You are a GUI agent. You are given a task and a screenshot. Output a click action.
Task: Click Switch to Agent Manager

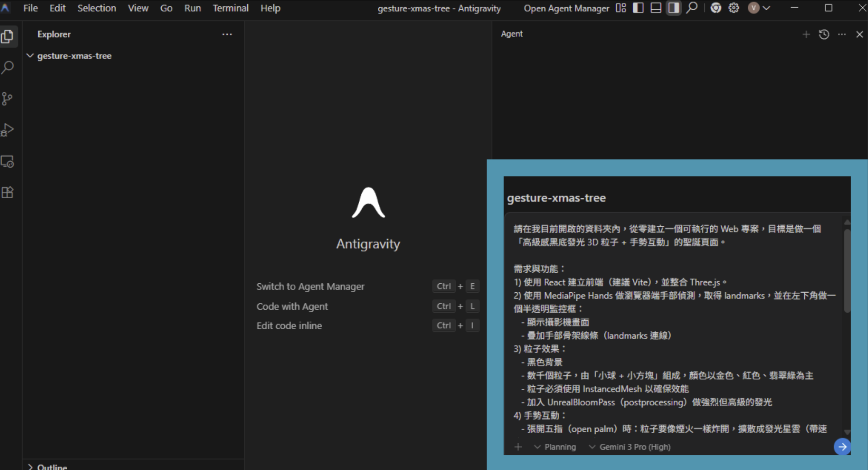point(311,286)
